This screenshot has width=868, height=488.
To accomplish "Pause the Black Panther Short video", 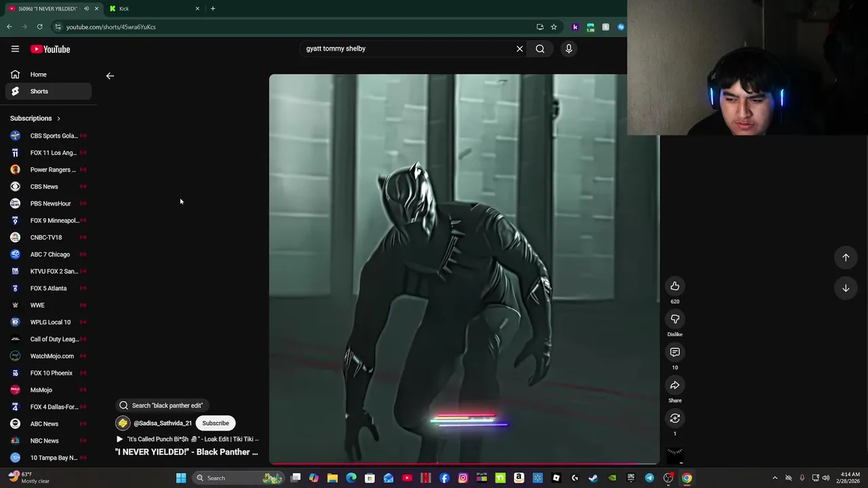I will coord(464,269).
